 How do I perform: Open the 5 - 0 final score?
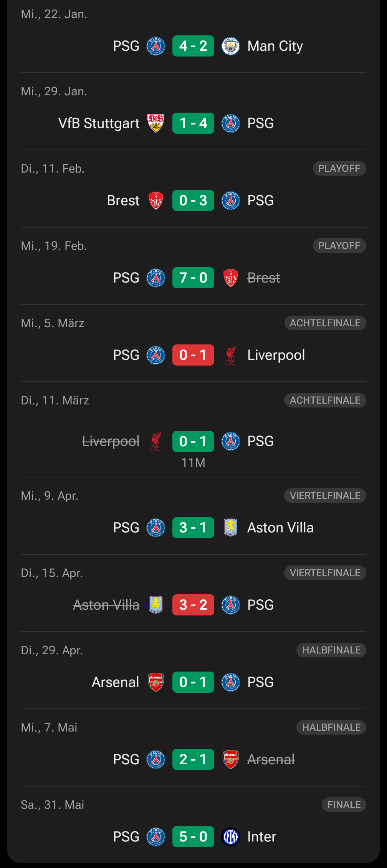click(x=193, y=836)
